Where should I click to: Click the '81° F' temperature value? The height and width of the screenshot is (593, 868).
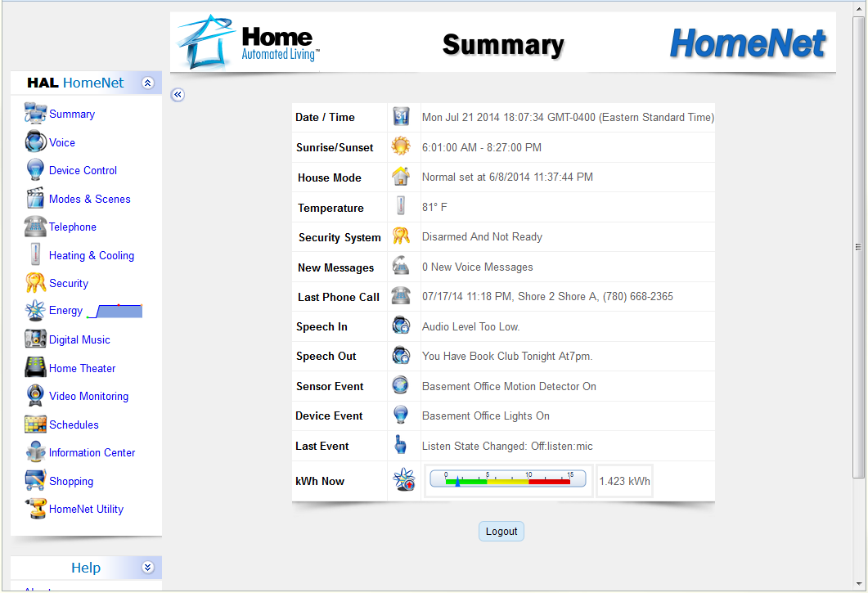coord(434,207)
